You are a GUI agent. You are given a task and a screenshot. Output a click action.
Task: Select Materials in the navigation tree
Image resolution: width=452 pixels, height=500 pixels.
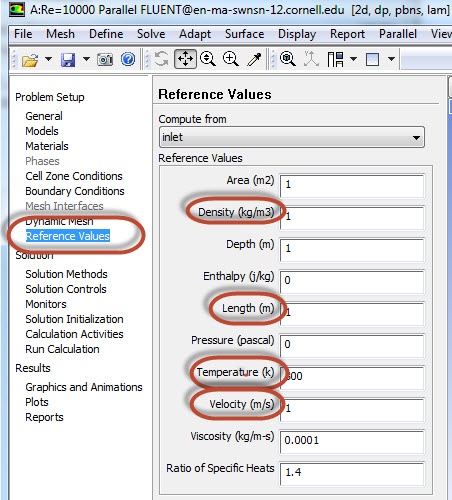47,146
